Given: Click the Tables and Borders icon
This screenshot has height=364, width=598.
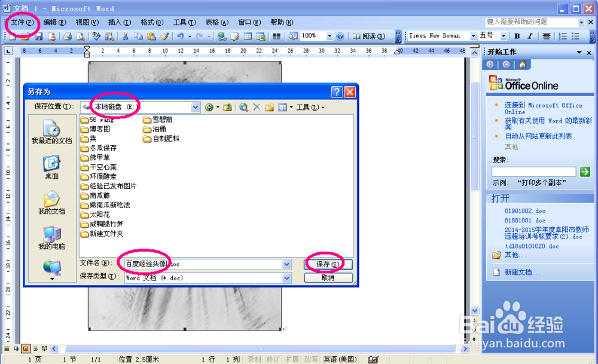Looking at the screenshot, I should click(234, 36).
